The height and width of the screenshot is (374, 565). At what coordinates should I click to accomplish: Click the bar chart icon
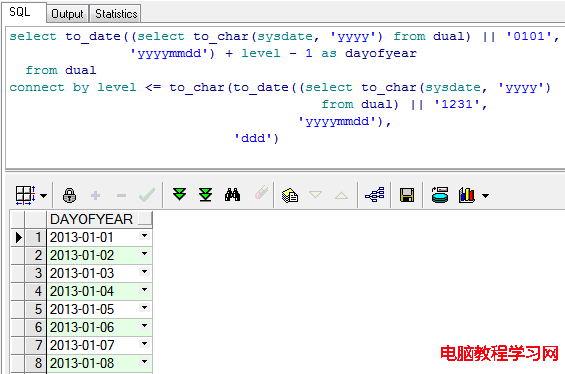pyautogui.click(x=466, y=195)
